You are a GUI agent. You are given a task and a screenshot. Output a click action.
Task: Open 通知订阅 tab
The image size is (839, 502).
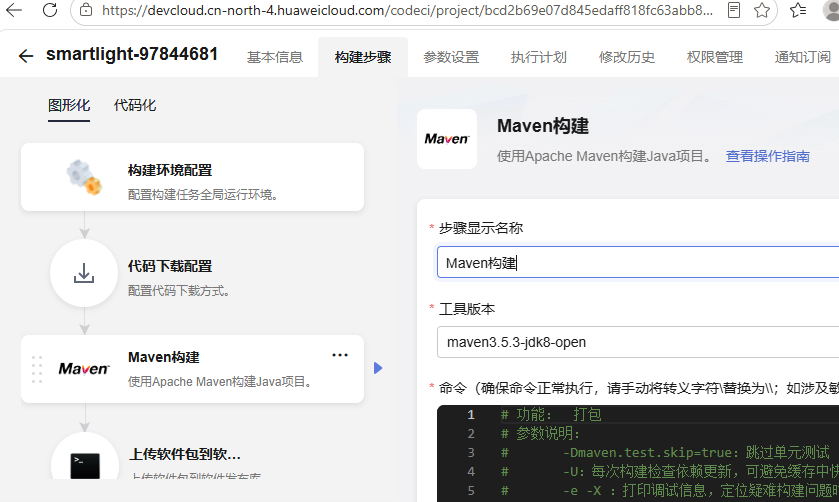click(802, 57)
